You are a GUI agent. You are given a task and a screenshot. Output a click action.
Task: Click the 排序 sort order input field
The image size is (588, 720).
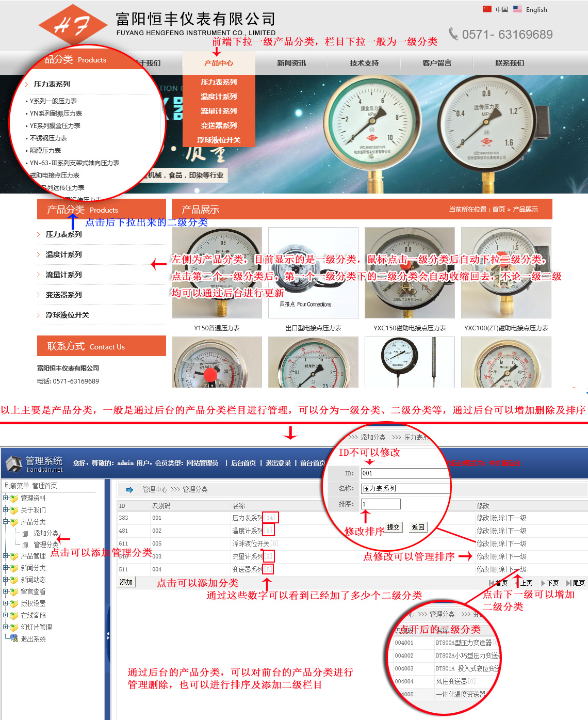pyautogui.click(x=381, y=504)
